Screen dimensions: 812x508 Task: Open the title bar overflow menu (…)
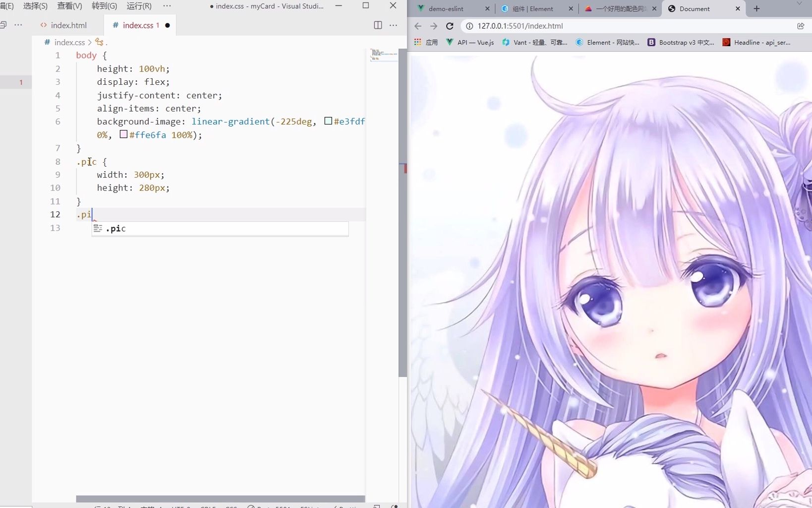point(167,6)
